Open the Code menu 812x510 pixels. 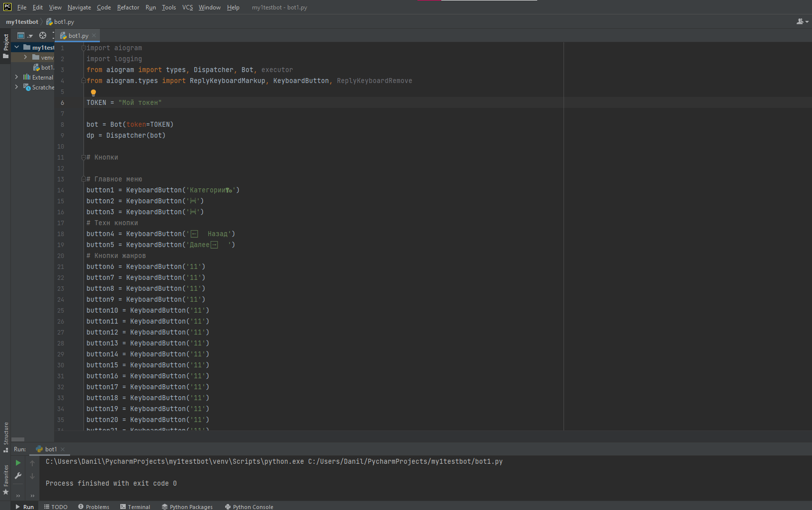coord(104,7)
